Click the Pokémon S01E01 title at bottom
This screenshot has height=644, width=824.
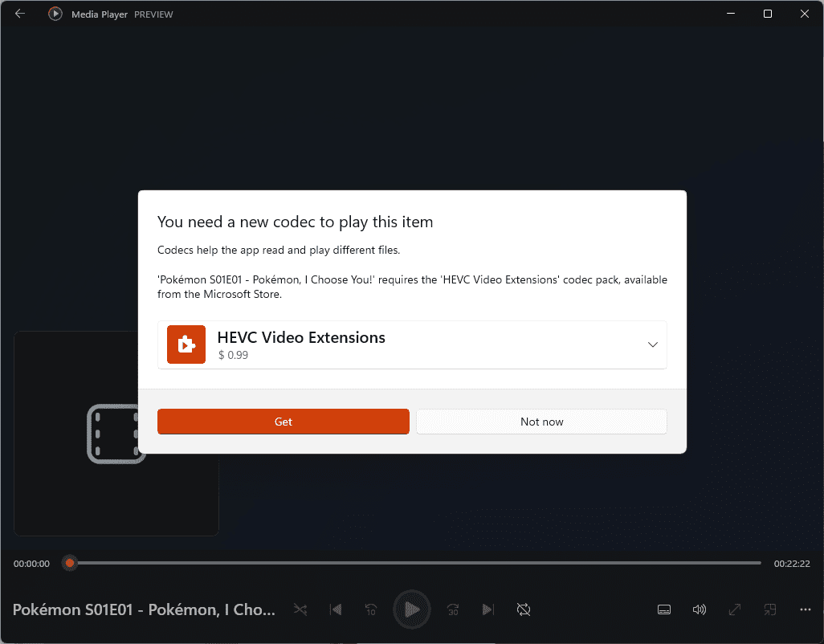pos(144,609)
